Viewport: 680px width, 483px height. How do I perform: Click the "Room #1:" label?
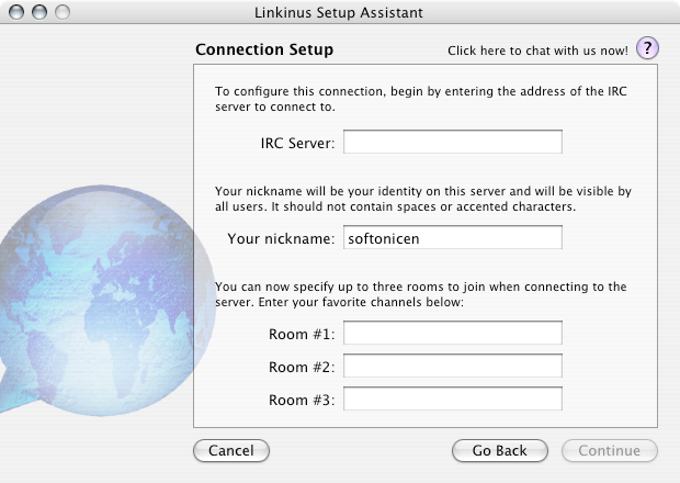click(301, 334)
